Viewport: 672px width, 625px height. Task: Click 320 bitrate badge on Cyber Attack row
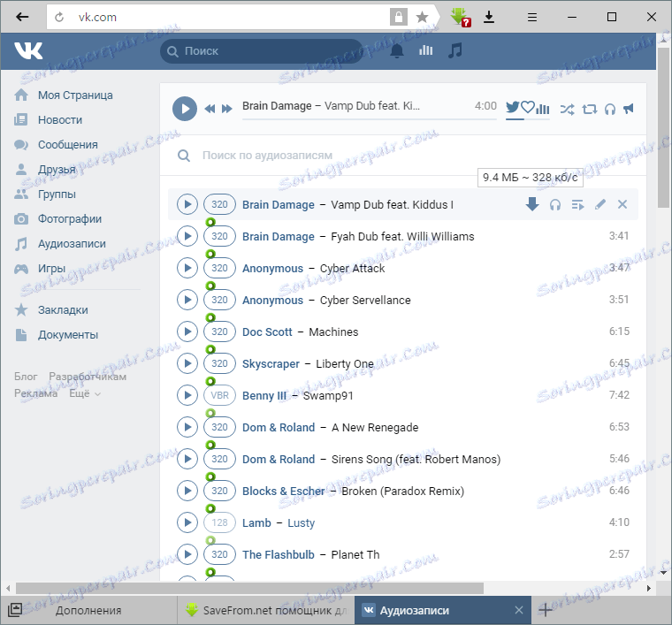click(x=219, y=268)
